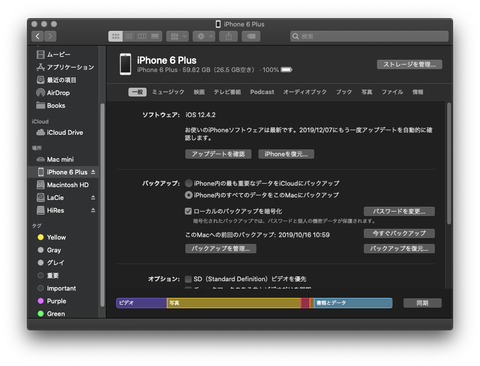Select iCloud backup radio option
The height and width of the screenshot is (366, 480).
[189, 183]
